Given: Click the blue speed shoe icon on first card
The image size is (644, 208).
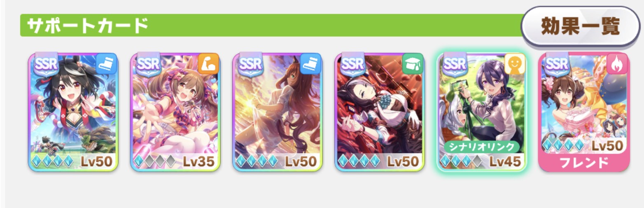Looking at the screenshot, I should (106, 64).
